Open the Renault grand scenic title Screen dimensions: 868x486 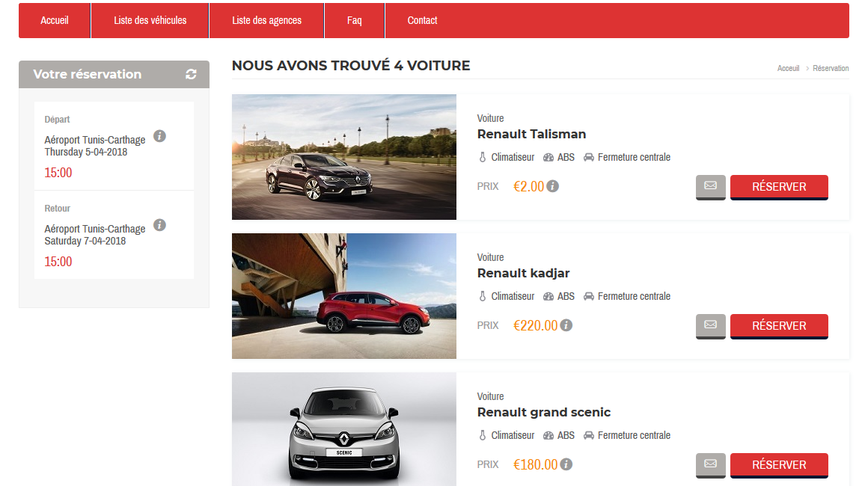[x=543, y=413]
